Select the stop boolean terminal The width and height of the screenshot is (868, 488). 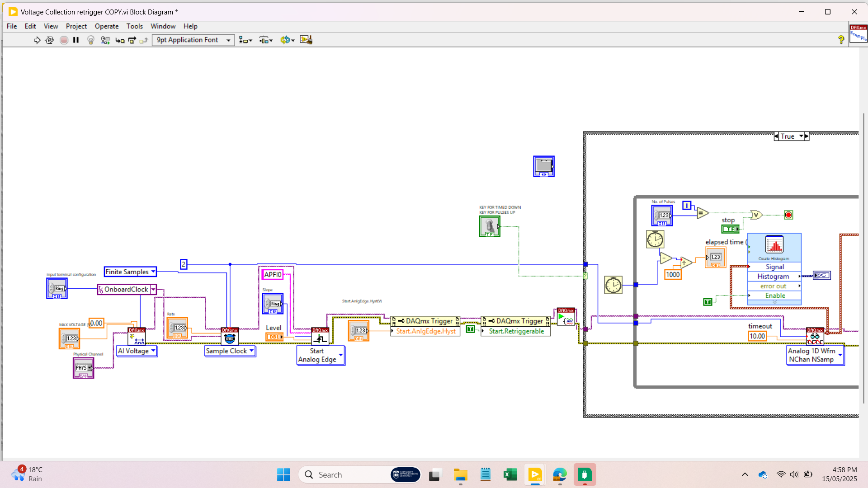pos(730,229)
